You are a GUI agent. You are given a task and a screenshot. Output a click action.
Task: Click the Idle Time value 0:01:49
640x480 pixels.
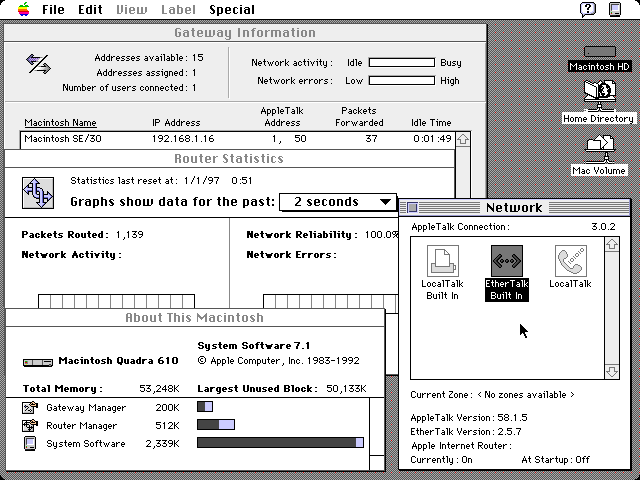pyautogui.click(x=432, y=139)
